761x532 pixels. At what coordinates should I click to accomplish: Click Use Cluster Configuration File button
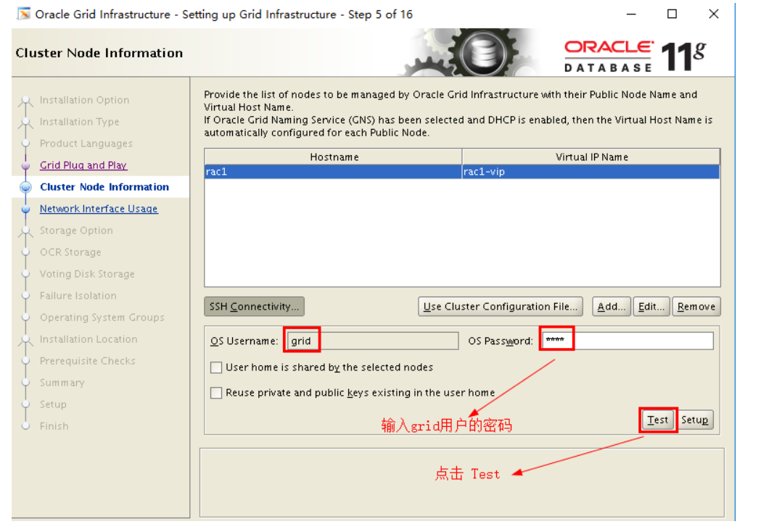point(501,307)
